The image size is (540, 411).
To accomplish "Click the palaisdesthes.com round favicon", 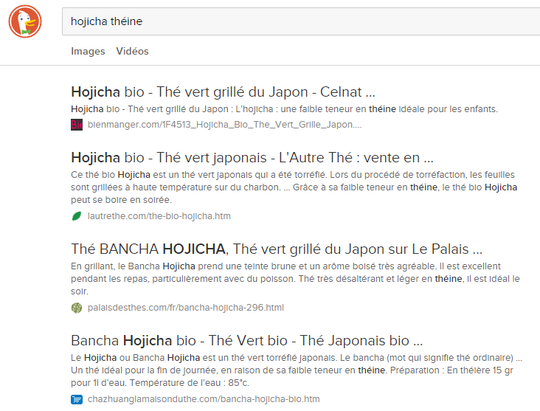I will [x=76, y=308].
